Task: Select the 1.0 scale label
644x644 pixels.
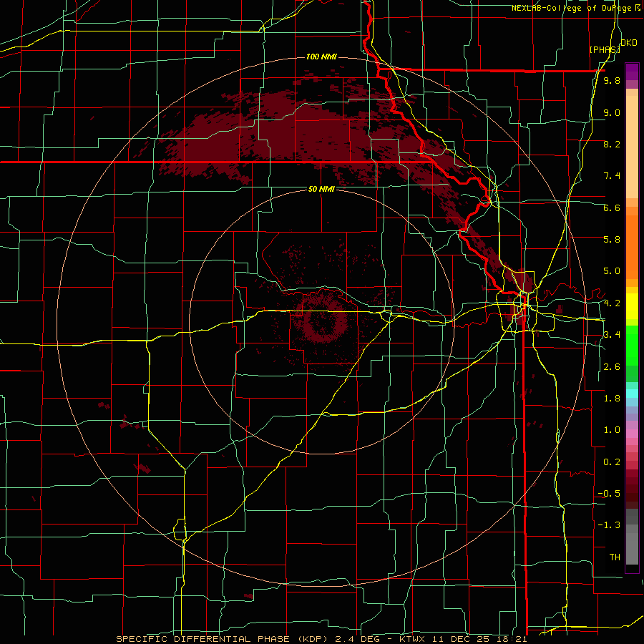Action: pos(612,430)
